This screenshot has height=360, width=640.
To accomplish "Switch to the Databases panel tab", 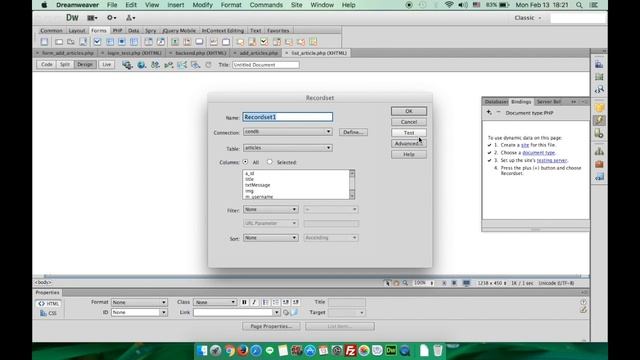I will (x=496, y=102).
